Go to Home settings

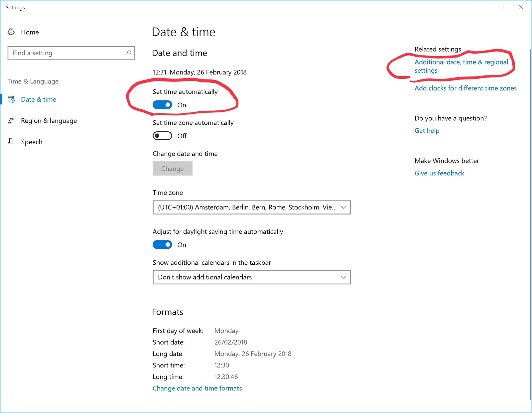30,32
